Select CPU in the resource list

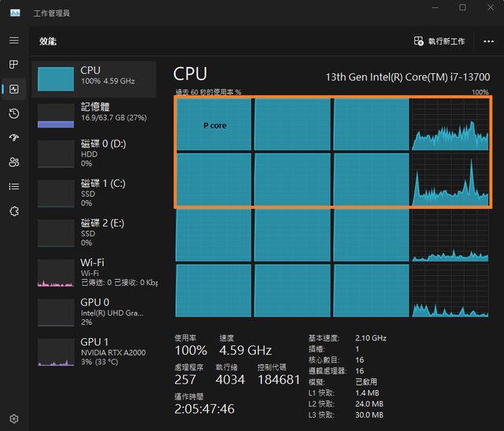[x=94, y=78]
